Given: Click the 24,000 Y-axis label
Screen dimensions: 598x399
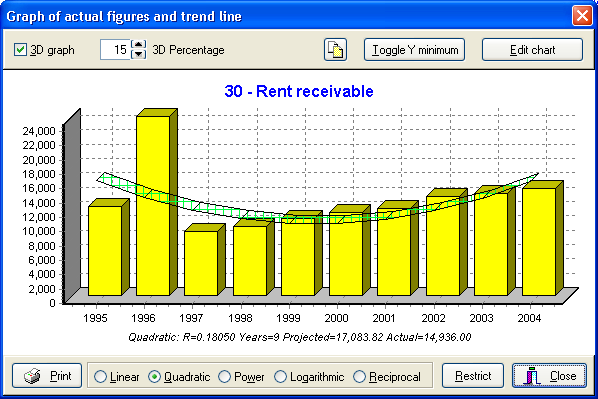Looking at the screenshot, I should (x=39, y=131).
